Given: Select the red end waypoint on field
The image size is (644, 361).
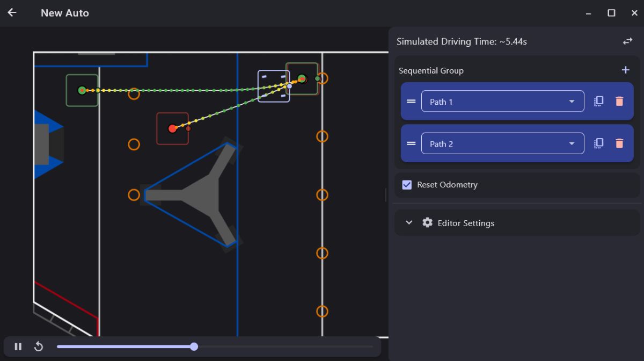Looking at the screenshot, I should click(172, 128).
